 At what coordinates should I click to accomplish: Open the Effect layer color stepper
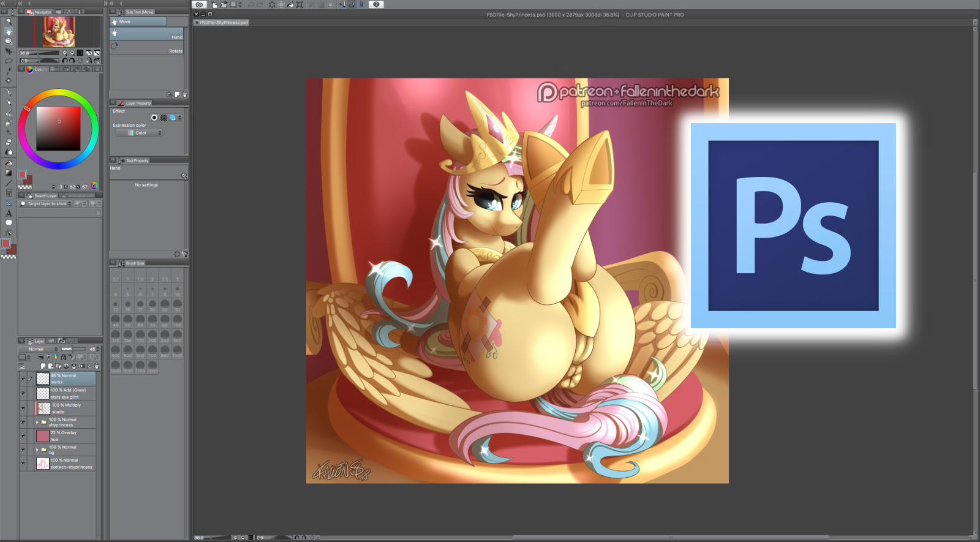179,118
